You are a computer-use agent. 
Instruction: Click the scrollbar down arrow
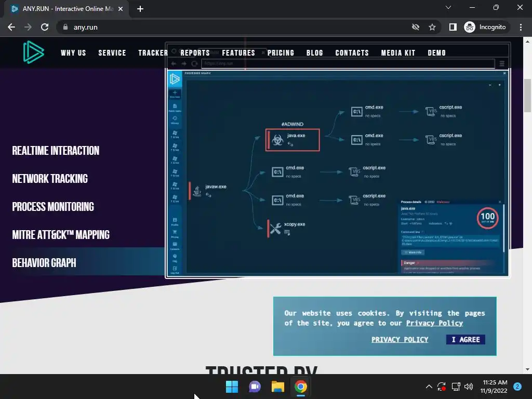coord(527,369)
